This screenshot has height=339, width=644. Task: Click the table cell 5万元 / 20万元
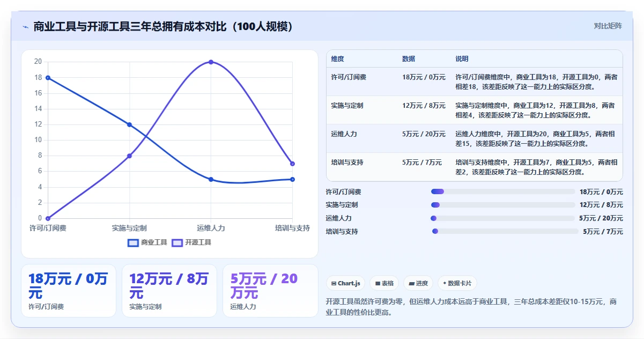pyautogui.click(x=424, y=134)
